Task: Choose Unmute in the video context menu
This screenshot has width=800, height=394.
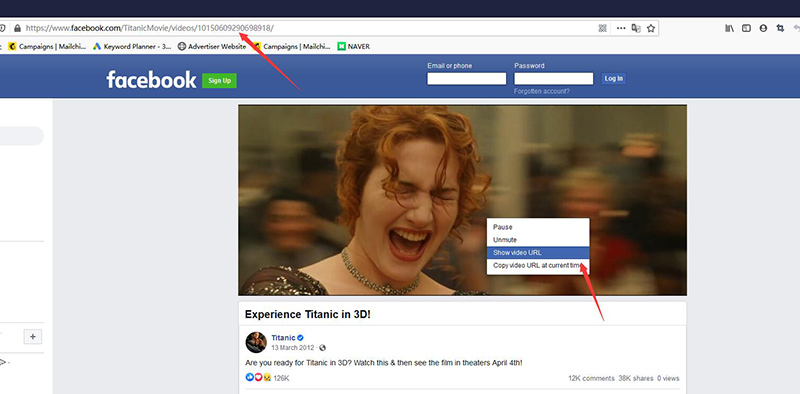Action: 538,240
